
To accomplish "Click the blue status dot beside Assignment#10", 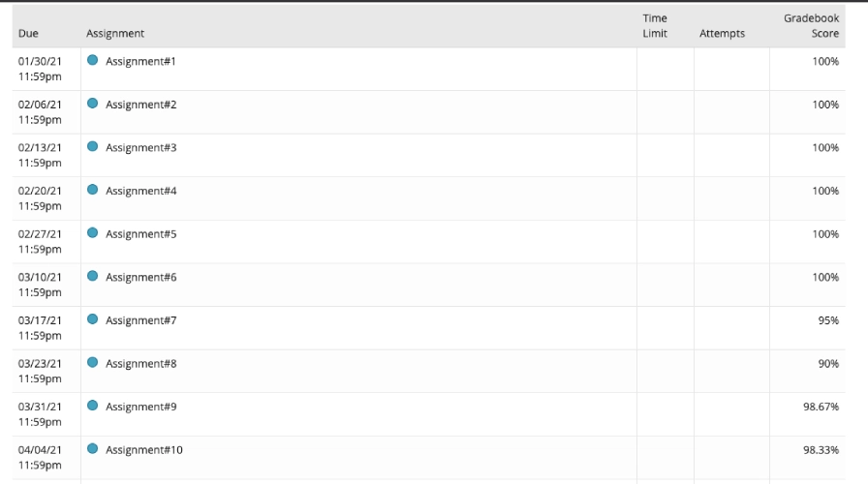I will (x=93, y=449).
